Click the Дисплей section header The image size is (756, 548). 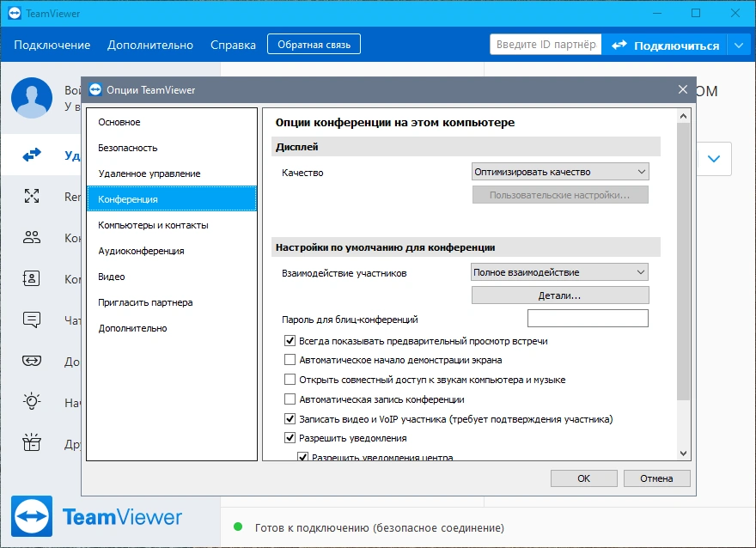[x=466, y=147]
